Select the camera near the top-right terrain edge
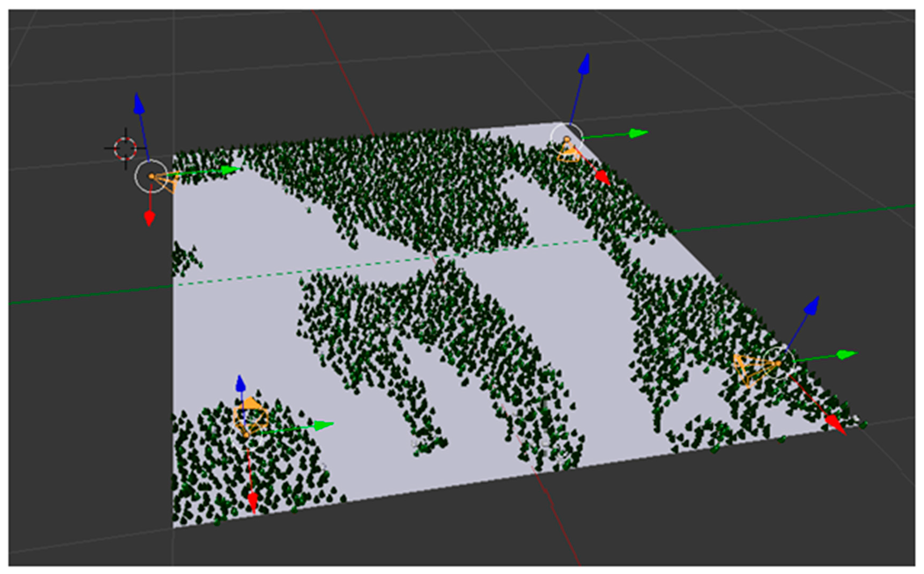 click(x=568, y=152)
